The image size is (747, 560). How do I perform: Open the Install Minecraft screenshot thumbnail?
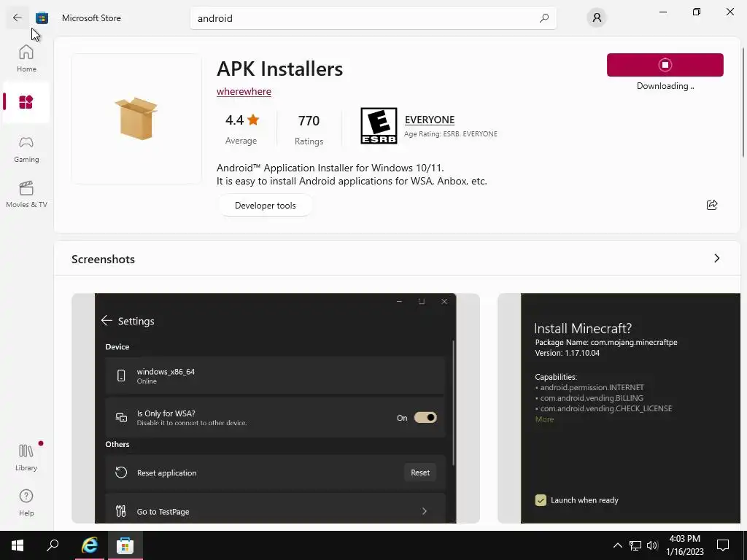(x=619, y=408)
